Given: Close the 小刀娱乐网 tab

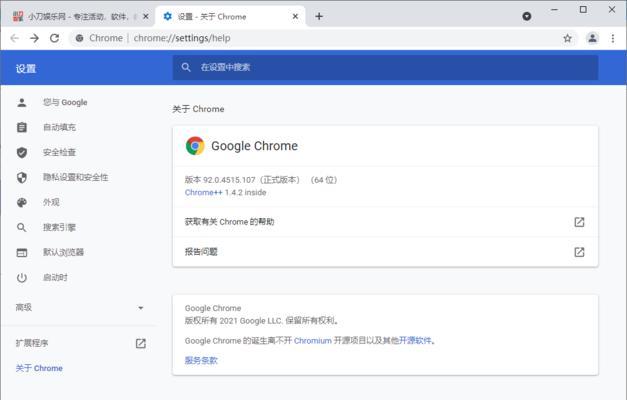Looking at the screenshot, I should (x=146, y=16).
